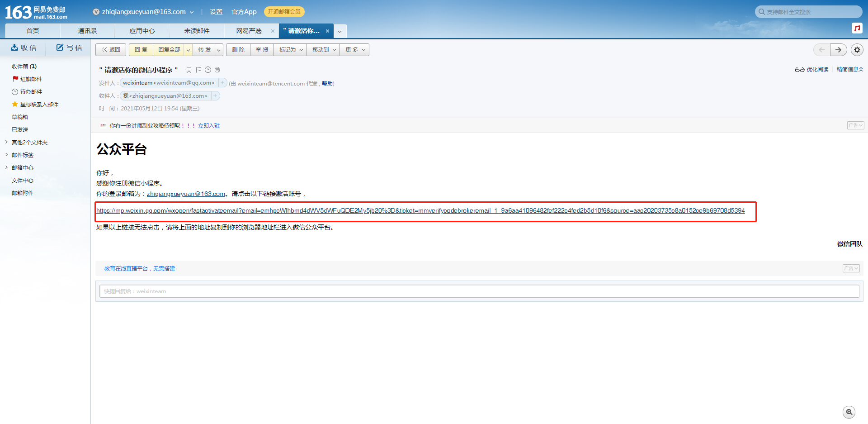Screen dimensions: 868x424
Task: Expand the 转发 forward dropdown arrow
Action: pos(219,50)
